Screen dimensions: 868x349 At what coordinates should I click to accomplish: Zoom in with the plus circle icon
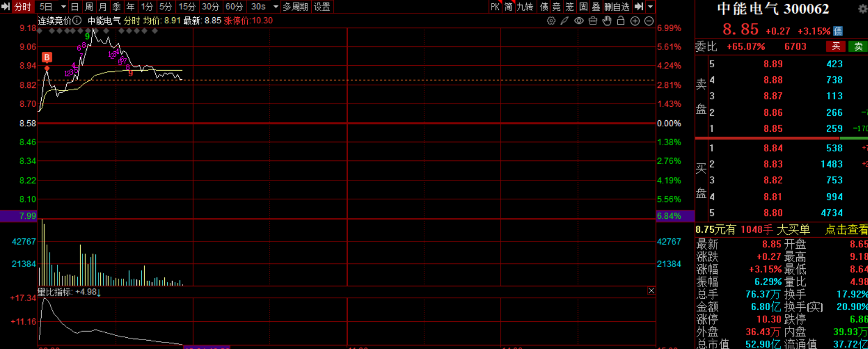point(635,21)
